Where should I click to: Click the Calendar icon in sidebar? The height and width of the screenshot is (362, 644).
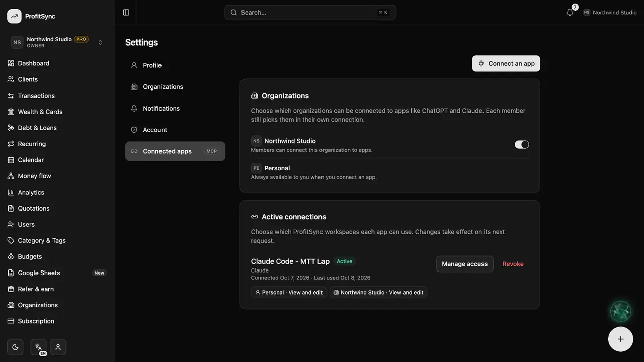pos(11,160)
